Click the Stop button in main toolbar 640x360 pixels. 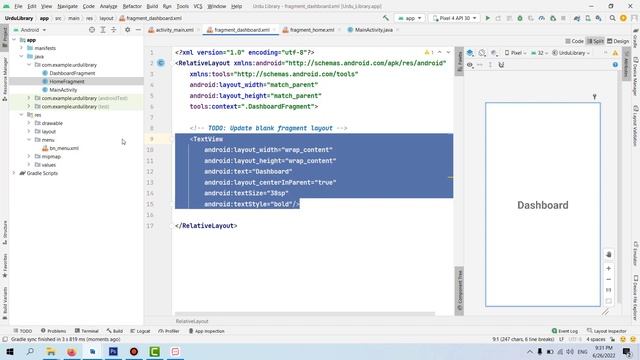(x=563, y=18)
